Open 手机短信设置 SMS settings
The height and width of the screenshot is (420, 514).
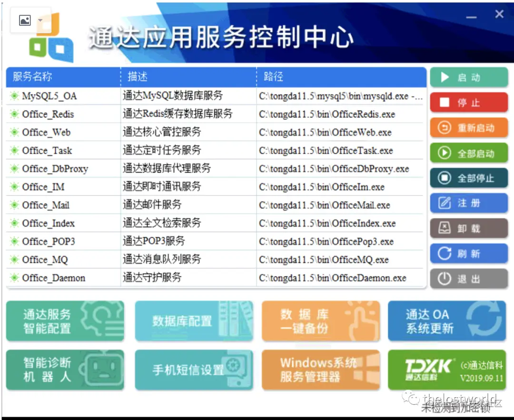pyautogui.click(x=194, y=370)
